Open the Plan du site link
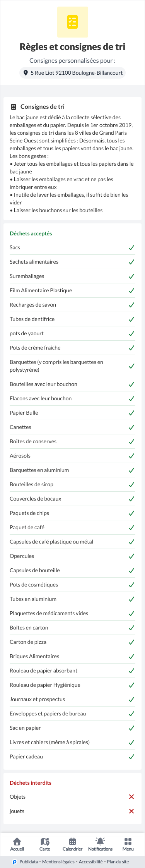Screen dimensions: 145x868 pos(118,862)
